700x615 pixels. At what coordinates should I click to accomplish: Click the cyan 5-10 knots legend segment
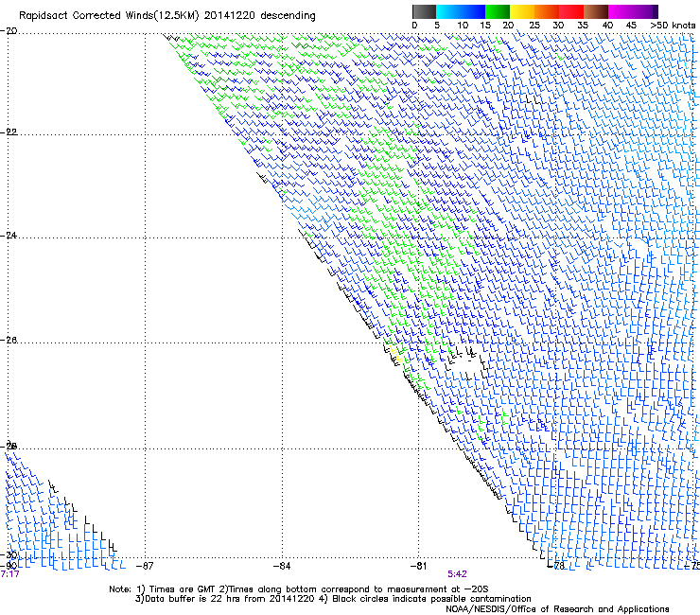coord(448,11)
